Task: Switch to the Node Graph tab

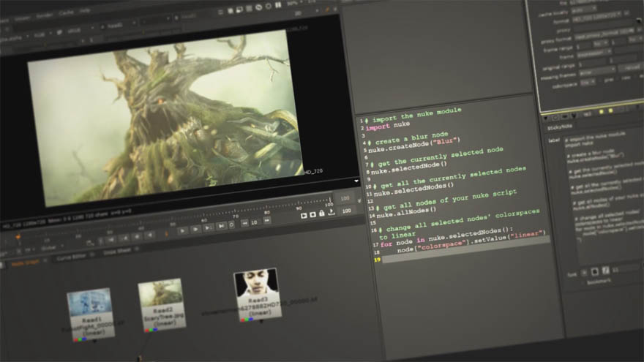Action: [25, 263]
